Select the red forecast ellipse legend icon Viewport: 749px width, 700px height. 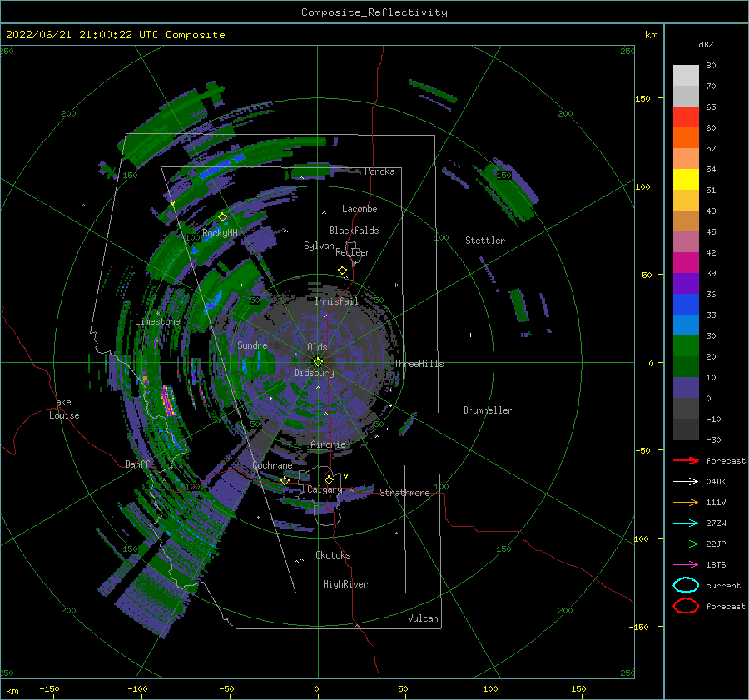coord(686,606)
